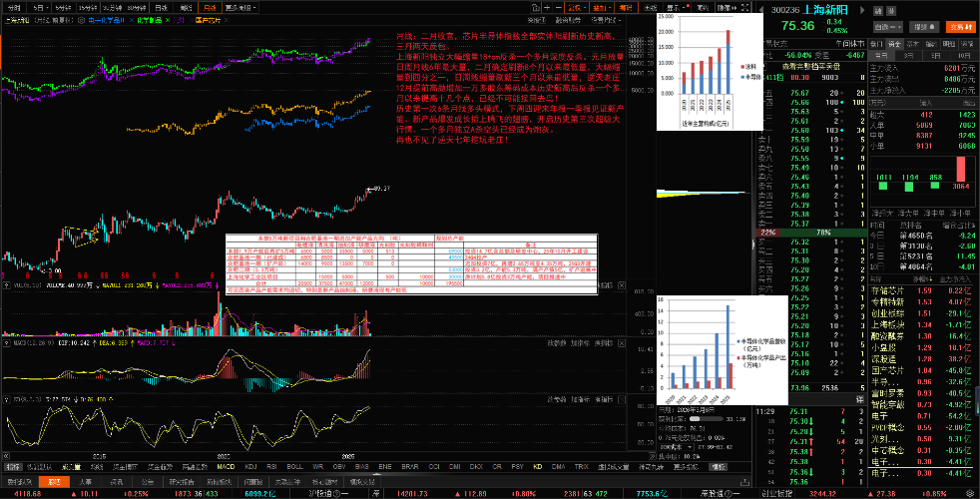This screenshot has height=499, width=980.
Task: Select 10日 fund flow period
Action: click(x=964, y=56)
